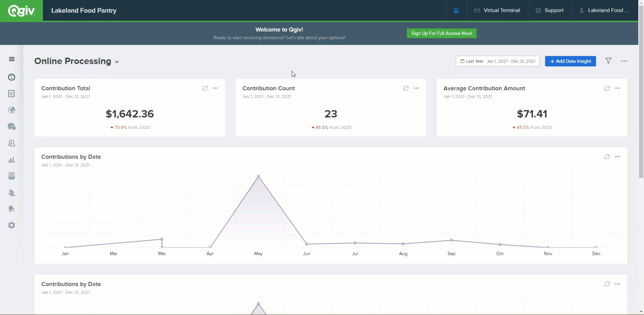Open the dashboard filter funnel icon
The image size is (644, 315).
coord(608,61)
